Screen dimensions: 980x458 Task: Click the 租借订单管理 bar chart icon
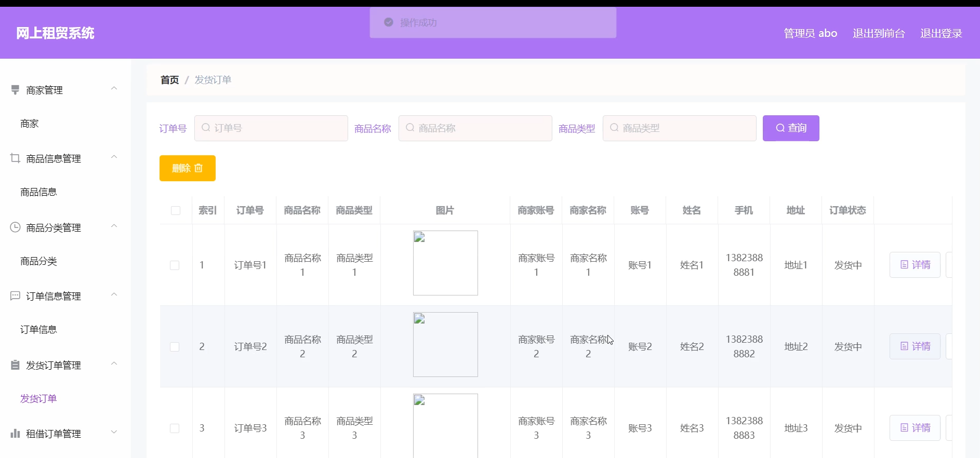point(15,433)
